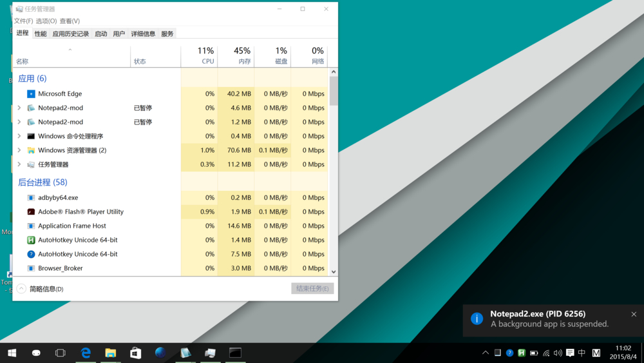Open the 查看(V) menu
The image size is (644, 363).
(x=70, y=21)
